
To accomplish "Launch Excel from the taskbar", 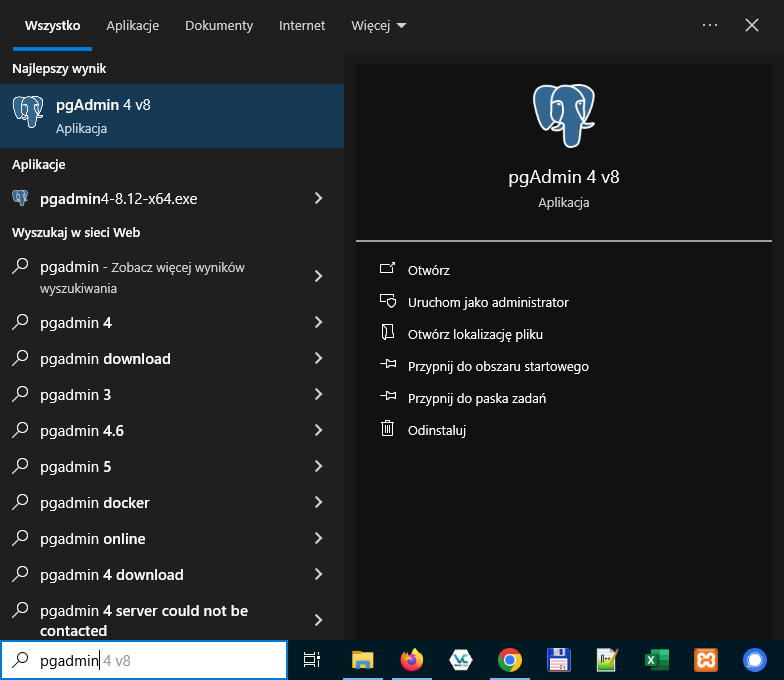I will [x=656, y=660].
